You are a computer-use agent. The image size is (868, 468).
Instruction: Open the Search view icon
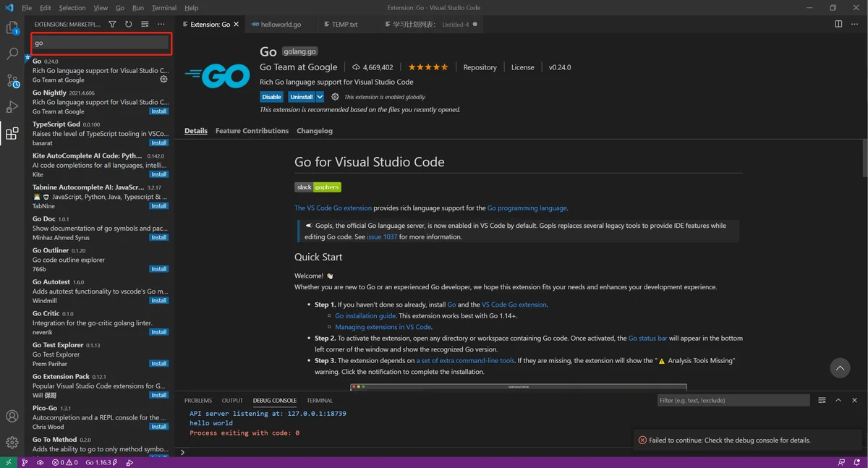12,54
